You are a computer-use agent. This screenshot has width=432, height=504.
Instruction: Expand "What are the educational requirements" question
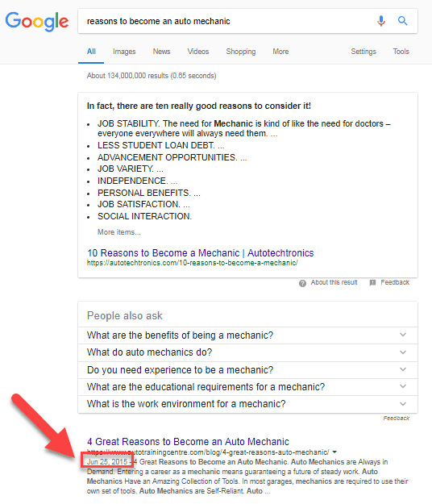(x=247, y=387)
